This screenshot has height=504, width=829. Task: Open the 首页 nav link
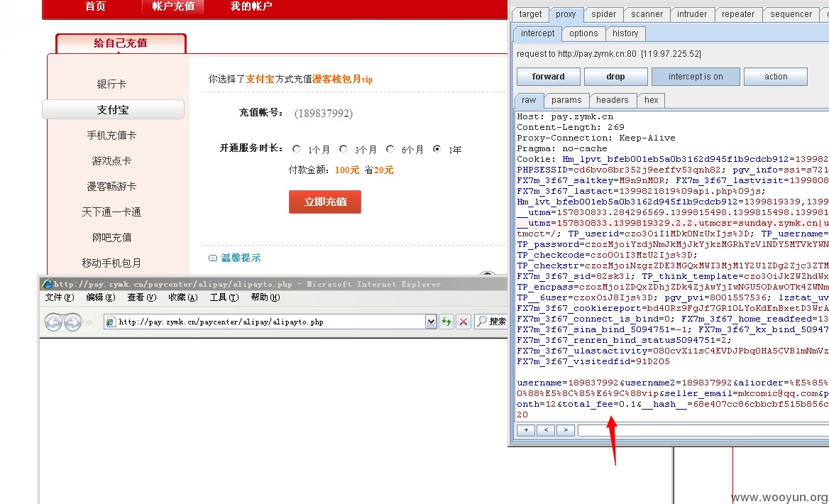[95, 6]
